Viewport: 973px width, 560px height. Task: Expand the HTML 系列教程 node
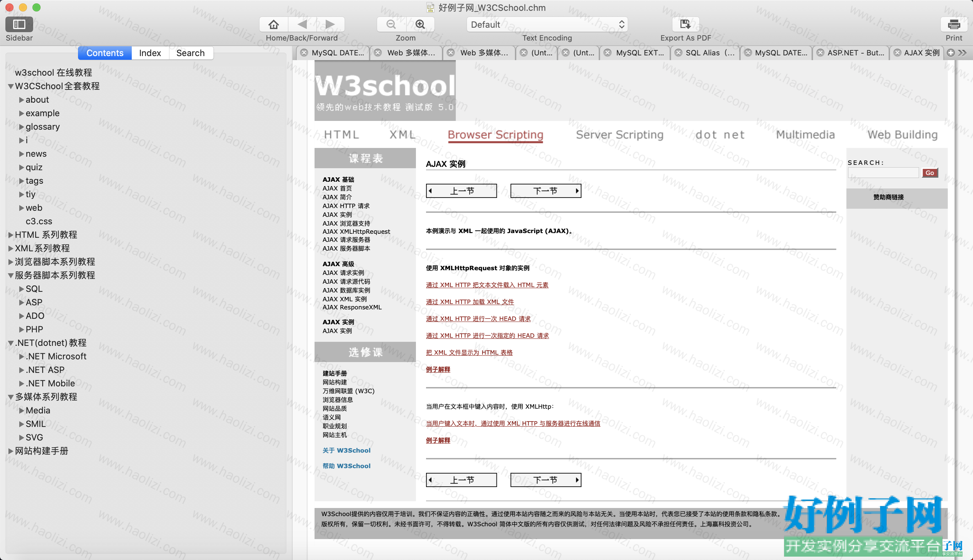pos(11,235)
